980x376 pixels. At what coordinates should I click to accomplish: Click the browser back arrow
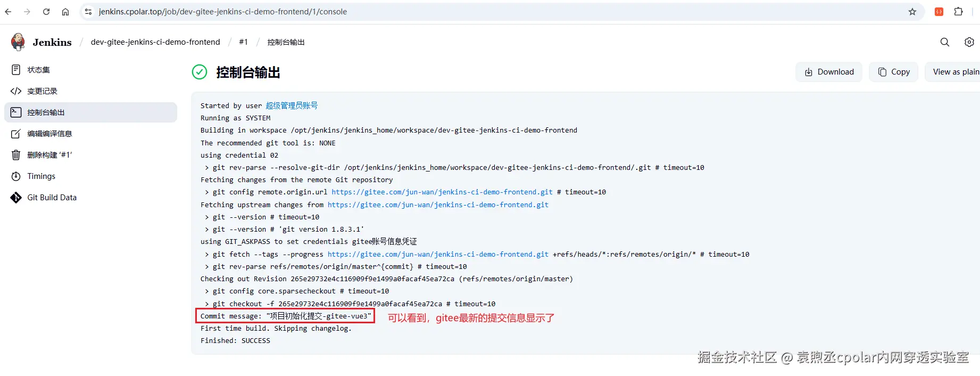coord(8,12)
